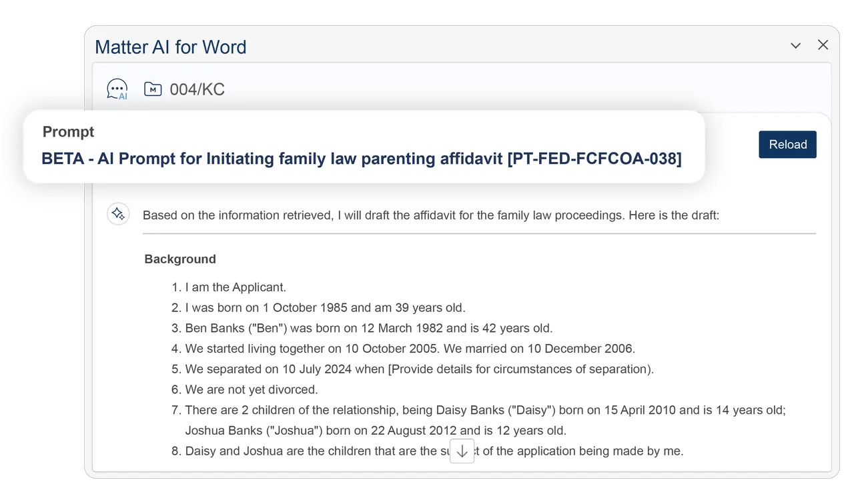Viewport: 854px width, 504px height.
Task: Click the AI sparkle response icon
Action: [118, 214]
